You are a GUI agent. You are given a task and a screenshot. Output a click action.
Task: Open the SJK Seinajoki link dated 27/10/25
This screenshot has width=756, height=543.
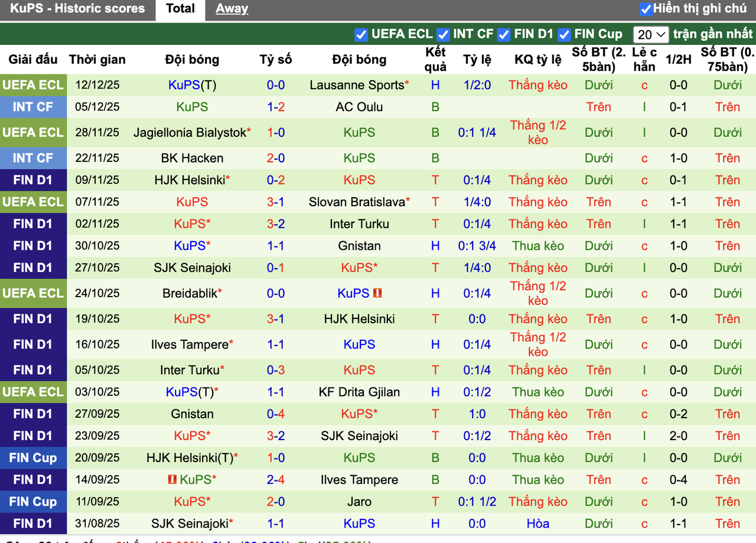[192, 268]
